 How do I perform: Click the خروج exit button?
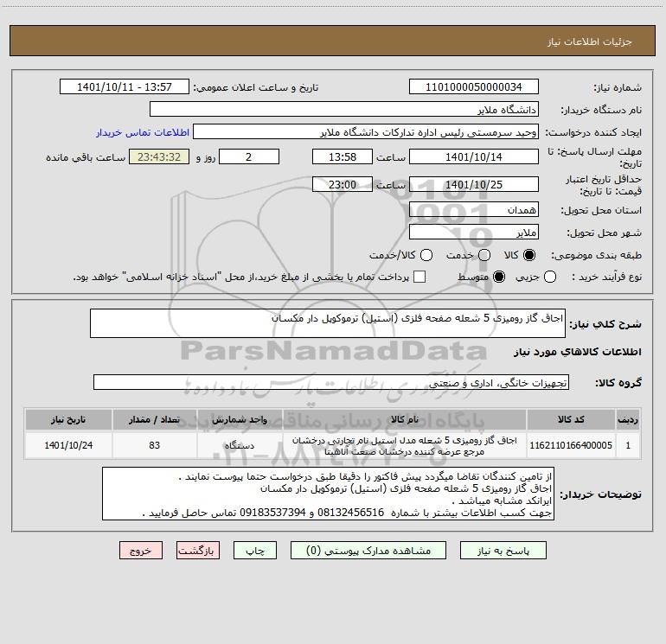(x=141, y=551)
